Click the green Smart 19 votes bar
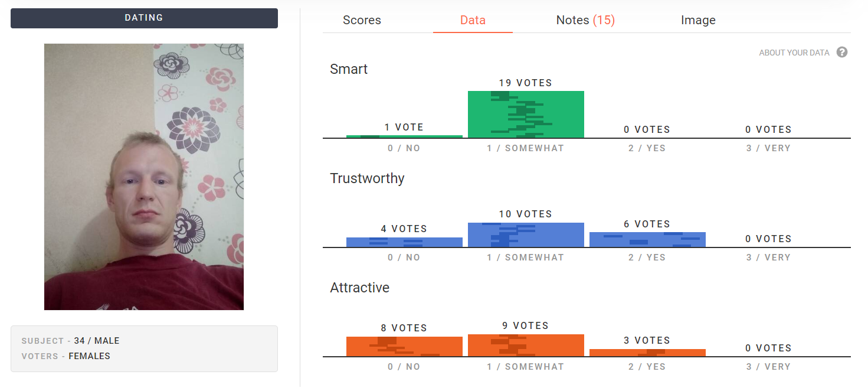 (526, 115)
